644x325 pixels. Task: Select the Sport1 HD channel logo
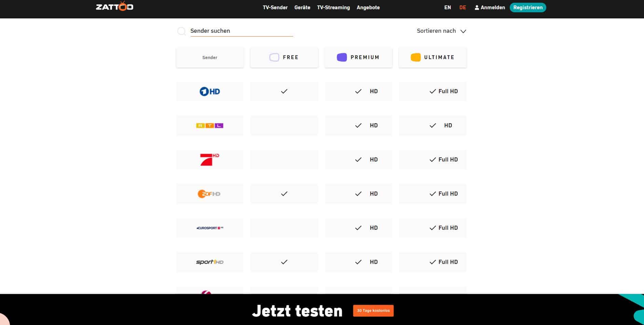pyautogui.click(x=210, y=262)
